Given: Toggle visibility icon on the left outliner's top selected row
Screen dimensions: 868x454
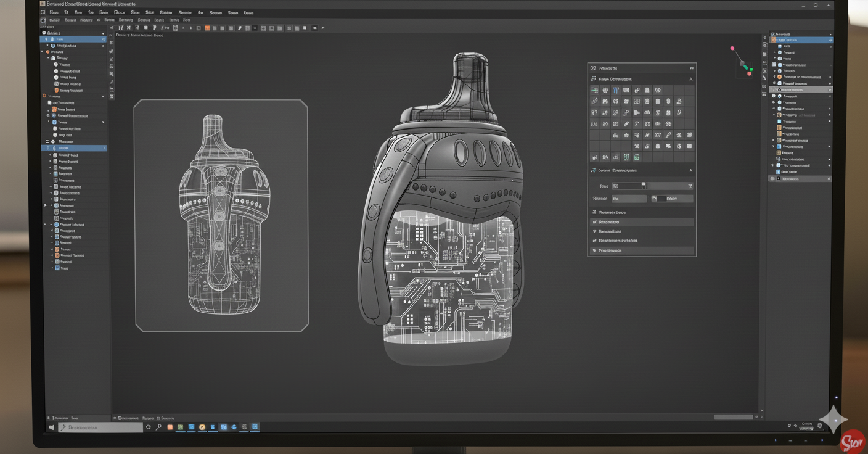Looking at the screenshot, I should (x=103, y=39).
